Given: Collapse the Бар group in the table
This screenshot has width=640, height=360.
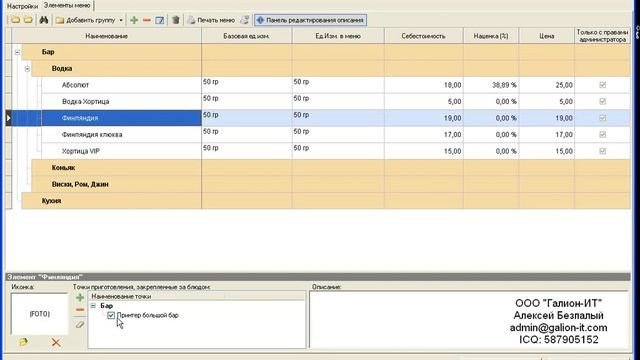Looking at the screenshot, I should point(17,52).
